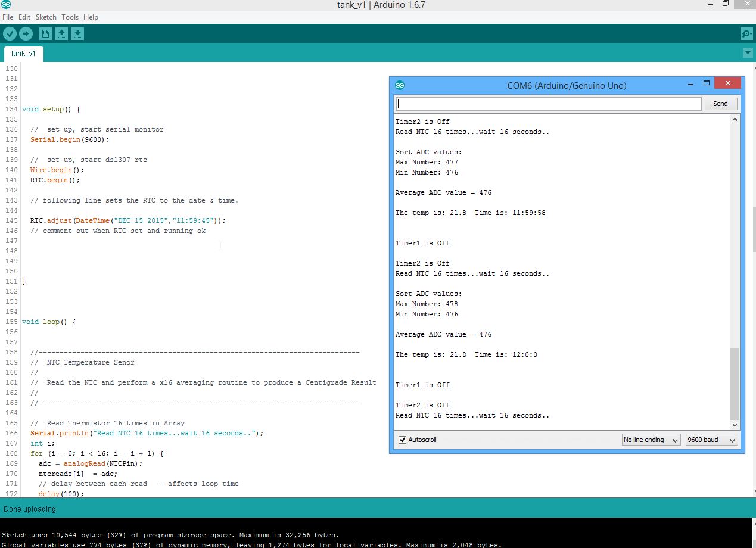Open the Help menu
The height and width of the screenshot is (548, 756).
91,17
